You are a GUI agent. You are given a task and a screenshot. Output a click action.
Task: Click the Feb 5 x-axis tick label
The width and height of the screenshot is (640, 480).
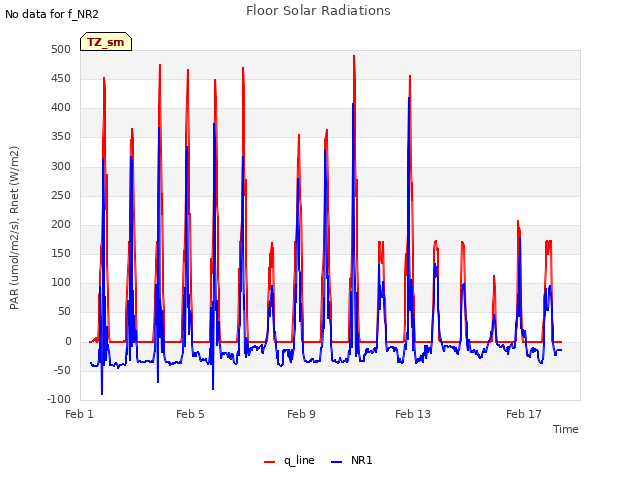coord(190,414)
